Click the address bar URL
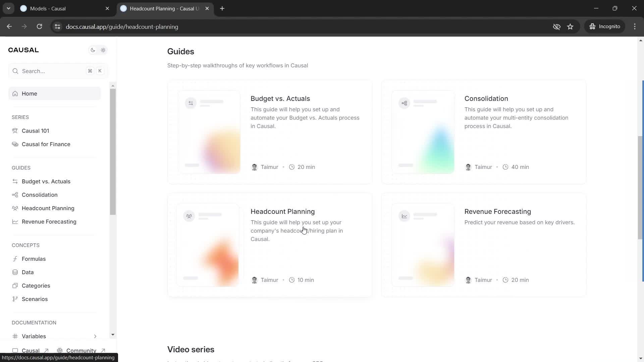This screenshot has width=644, height=362. 122,27
